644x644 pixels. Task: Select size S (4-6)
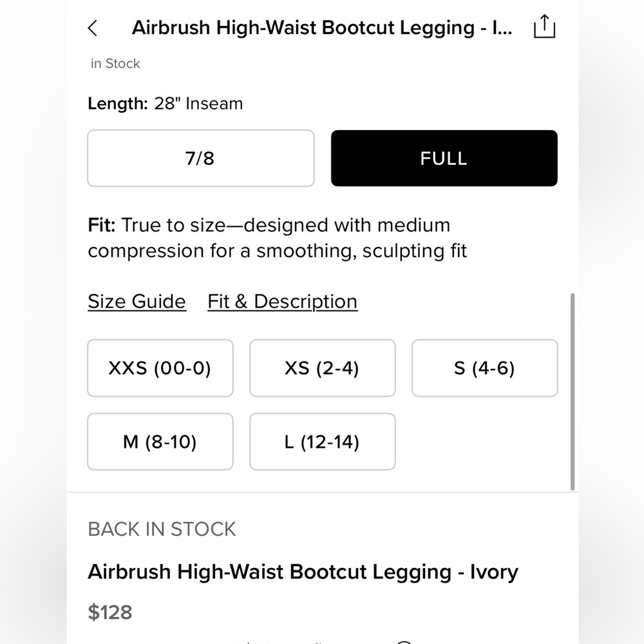484,368
